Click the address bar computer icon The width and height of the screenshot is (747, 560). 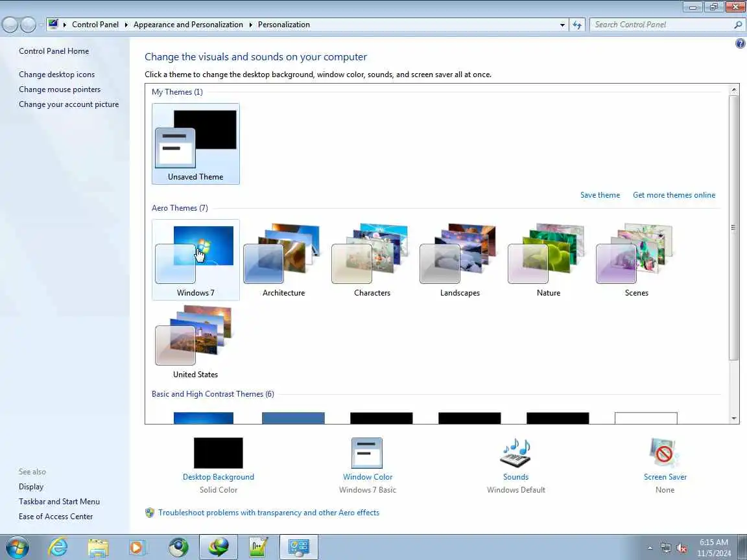click(53, 24)
